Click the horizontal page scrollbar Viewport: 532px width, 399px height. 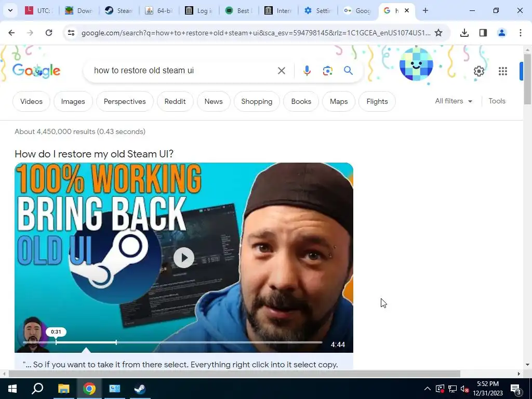click(234, 374)
